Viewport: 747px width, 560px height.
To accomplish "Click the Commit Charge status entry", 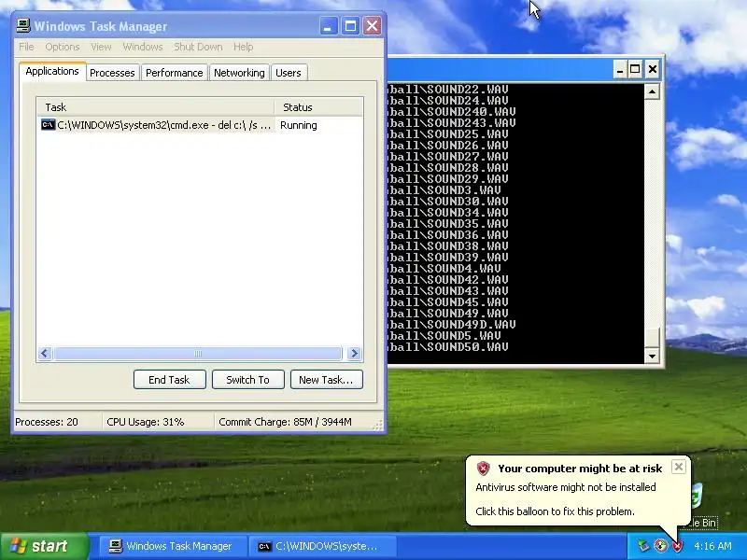I will click(x=285, y=422).
